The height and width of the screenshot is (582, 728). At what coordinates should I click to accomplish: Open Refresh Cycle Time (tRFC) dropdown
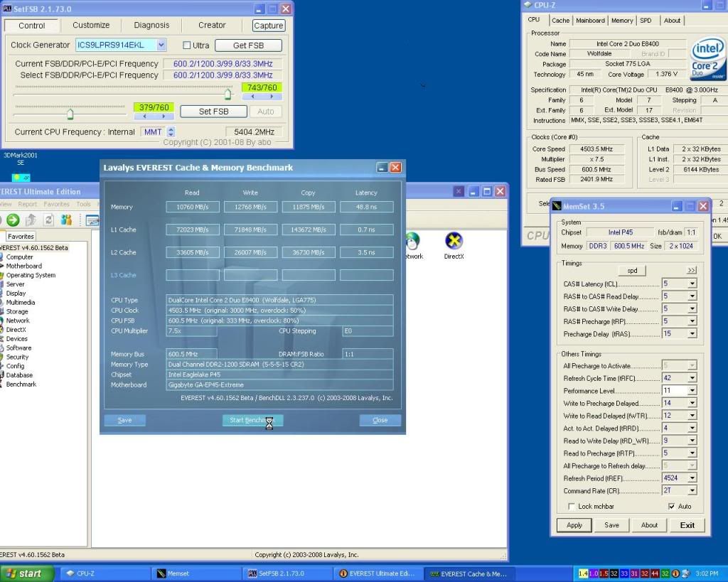(x=692, y=378)
